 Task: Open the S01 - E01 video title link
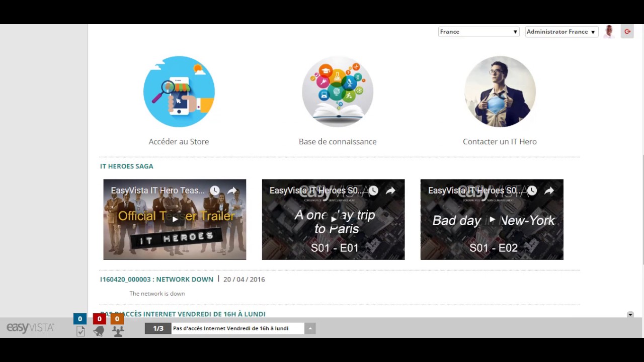pos(315,191)
